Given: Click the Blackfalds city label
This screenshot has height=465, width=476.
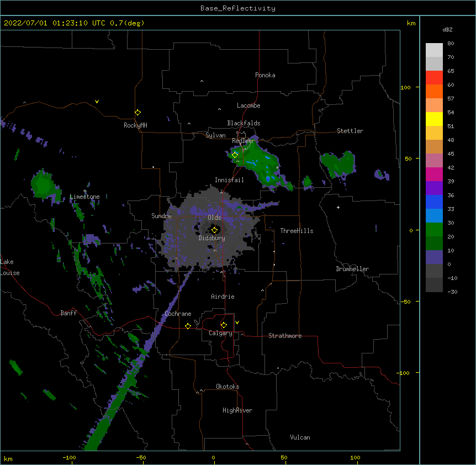Looking at the screenshot, I should pos(244,123).
